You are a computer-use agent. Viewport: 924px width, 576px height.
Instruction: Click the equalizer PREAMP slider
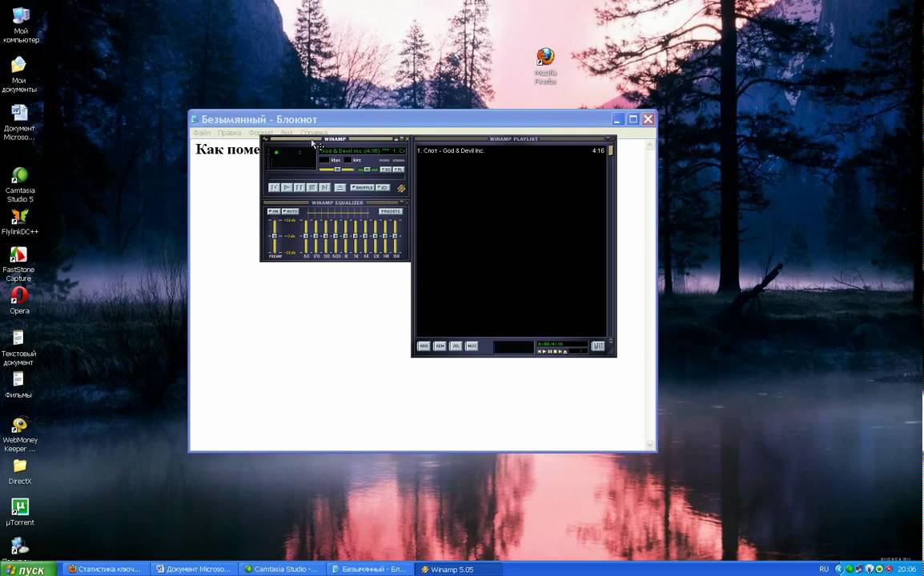275,236
